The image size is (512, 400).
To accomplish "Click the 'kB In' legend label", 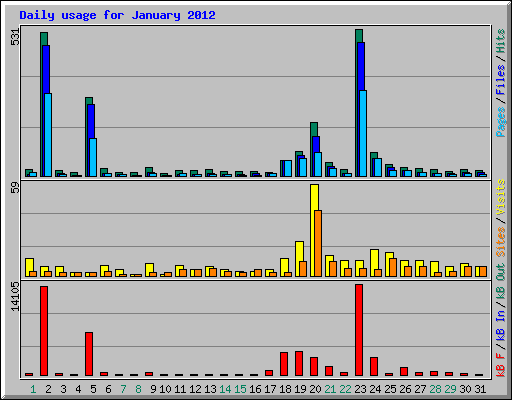I will [x=501, y=325].
